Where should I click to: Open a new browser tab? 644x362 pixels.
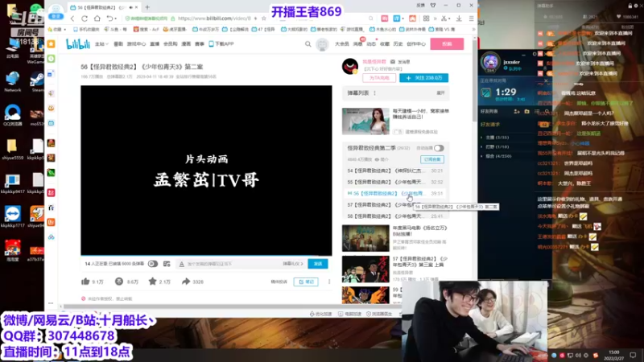click(x=147, y=7)
